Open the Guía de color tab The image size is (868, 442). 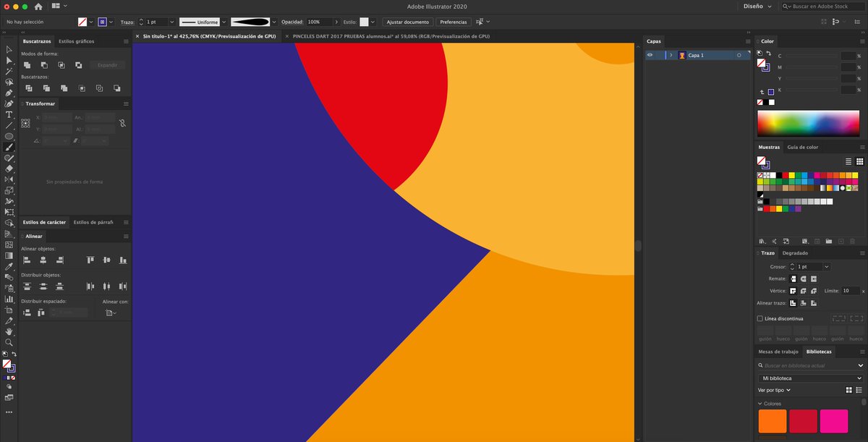click(802, 147)
